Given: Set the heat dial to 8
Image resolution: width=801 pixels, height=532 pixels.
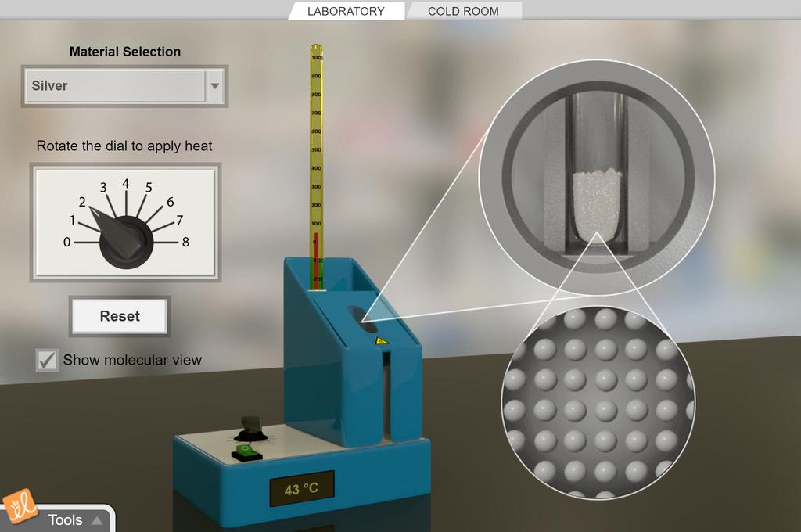Looking at the screenshot, I should [x=185, y=243].
